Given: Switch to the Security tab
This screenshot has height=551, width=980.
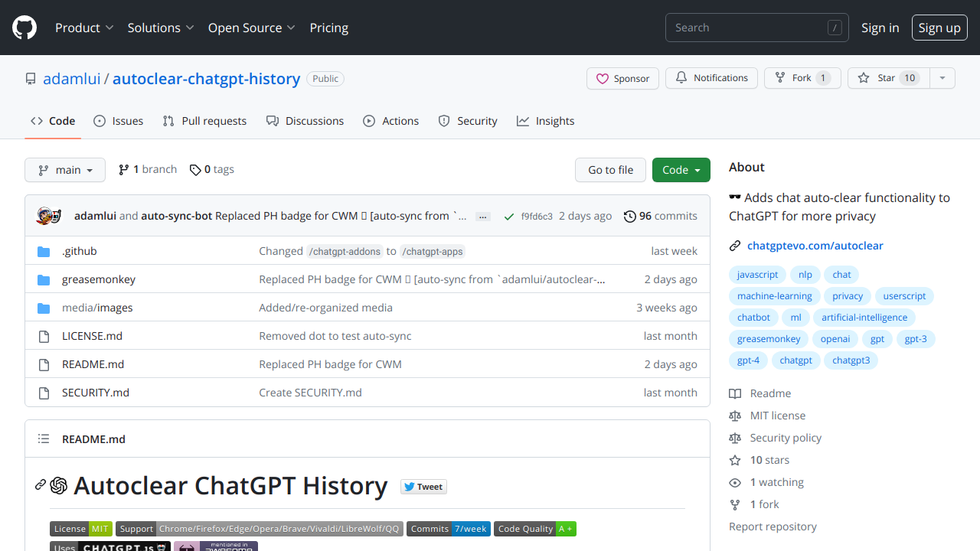Looking at the screenshot, I should (x=468, y=121).
